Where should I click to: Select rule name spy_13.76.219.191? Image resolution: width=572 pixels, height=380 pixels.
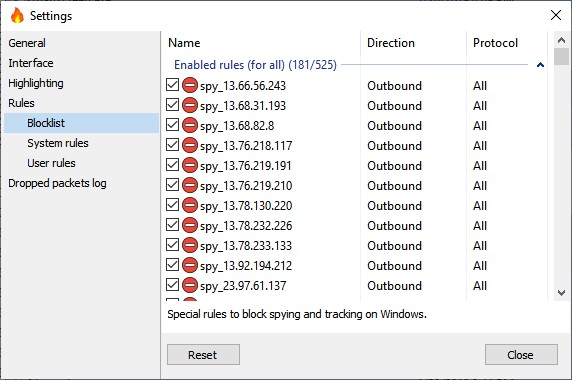246,166
